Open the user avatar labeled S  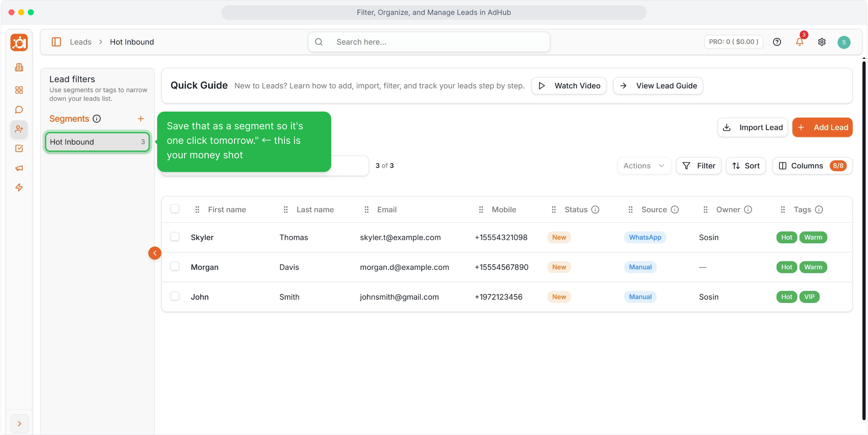pyautogui.click(x=844, y=42)
